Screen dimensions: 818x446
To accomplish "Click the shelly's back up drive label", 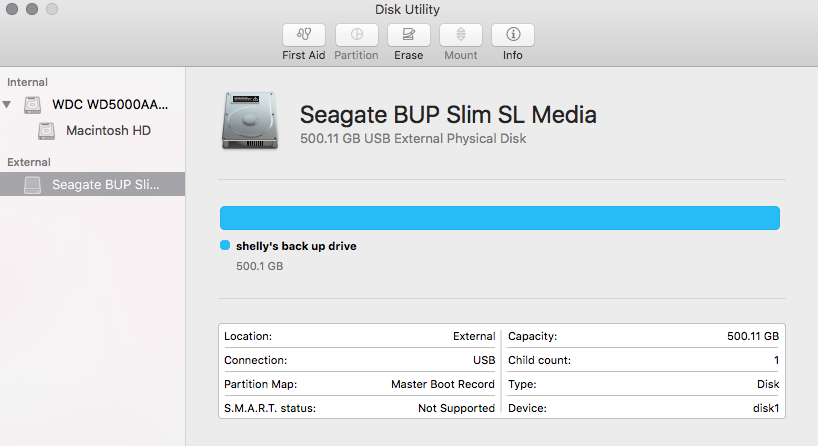I will (x=296, y=246).
